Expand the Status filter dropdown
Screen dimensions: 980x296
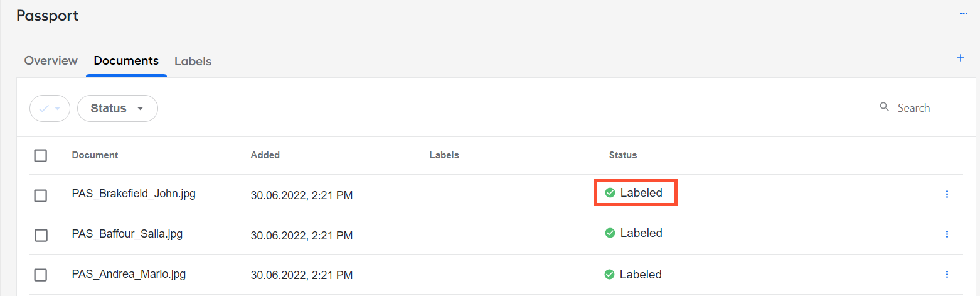[x=117, y=109]
